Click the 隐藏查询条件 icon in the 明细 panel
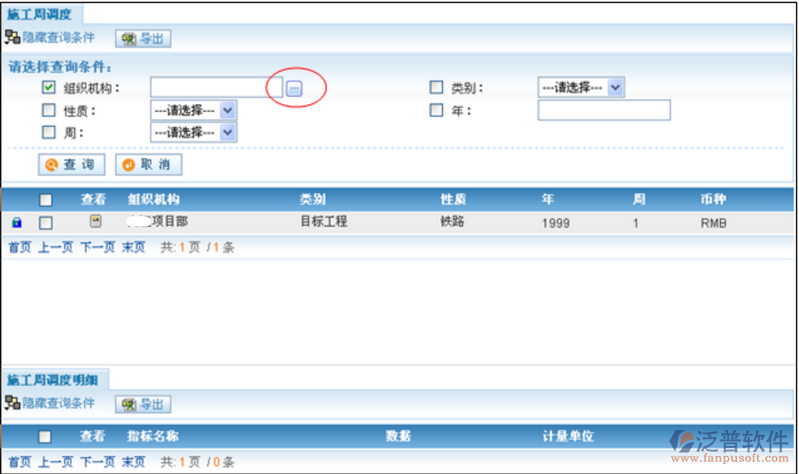Viewport: 799px width, 474px height. [x=12, y=403]
